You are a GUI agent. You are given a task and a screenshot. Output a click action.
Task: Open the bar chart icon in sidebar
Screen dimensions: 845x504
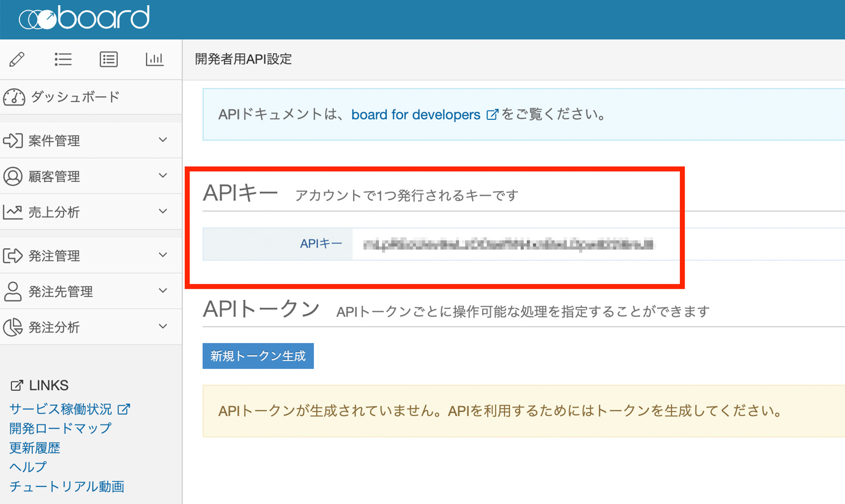pos(154,59)
